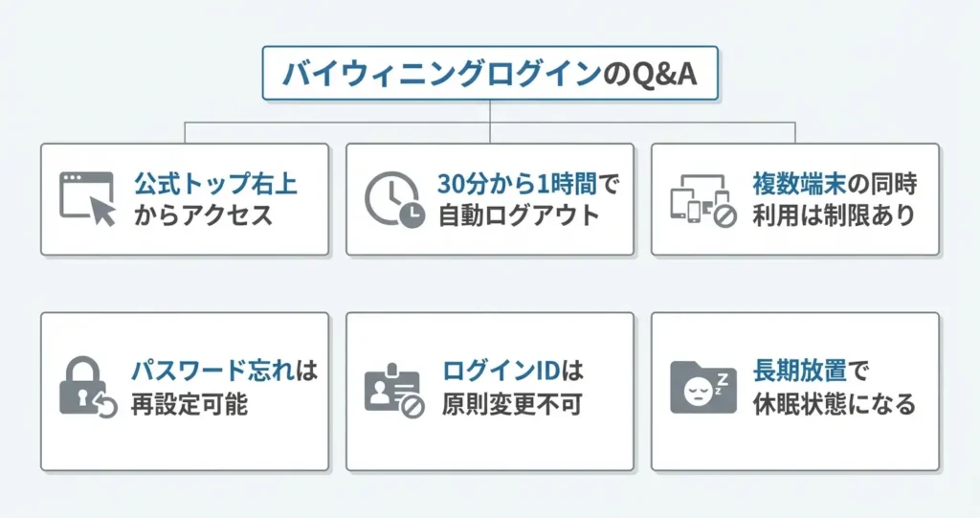
Task: Click the padlock password reset icon
Action: point(87,388)
